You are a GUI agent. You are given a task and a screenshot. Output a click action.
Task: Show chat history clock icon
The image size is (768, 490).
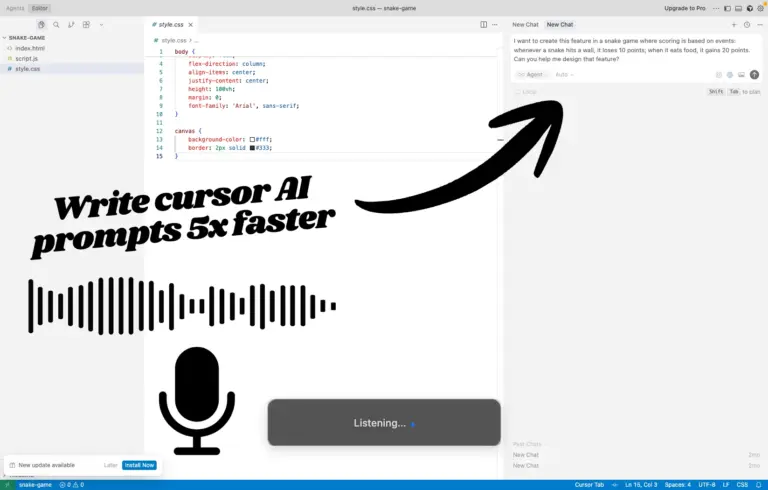click(747, 24)
